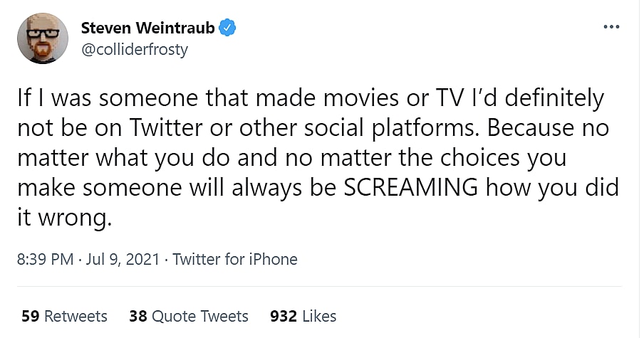Screen dimensions: 644x338
Task: Click the 8:39 PM time
Action: pos(44,259)
